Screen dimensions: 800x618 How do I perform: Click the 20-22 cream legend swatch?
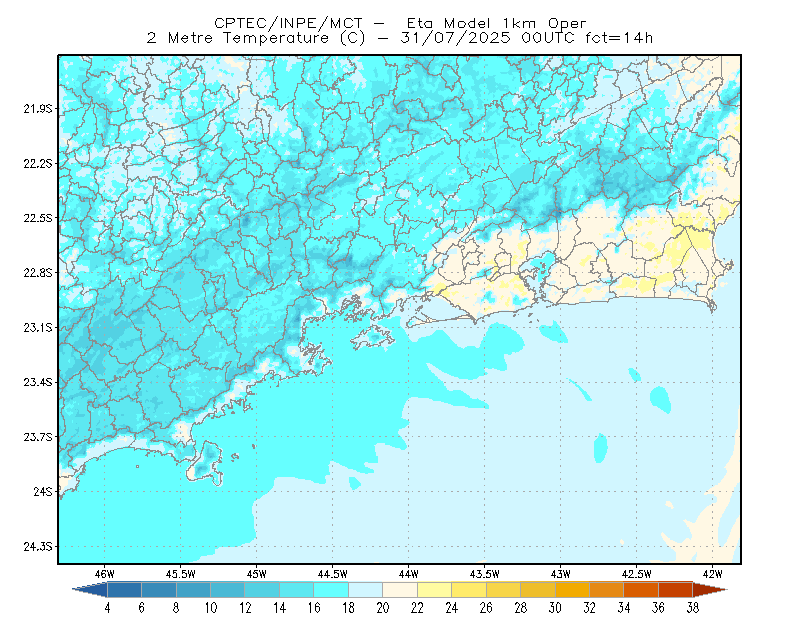pos(400,590)
